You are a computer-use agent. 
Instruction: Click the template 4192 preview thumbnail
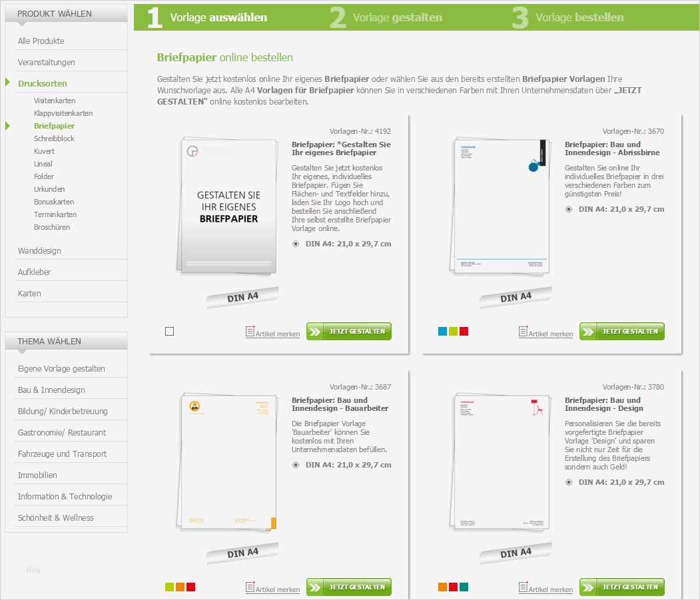226,206
